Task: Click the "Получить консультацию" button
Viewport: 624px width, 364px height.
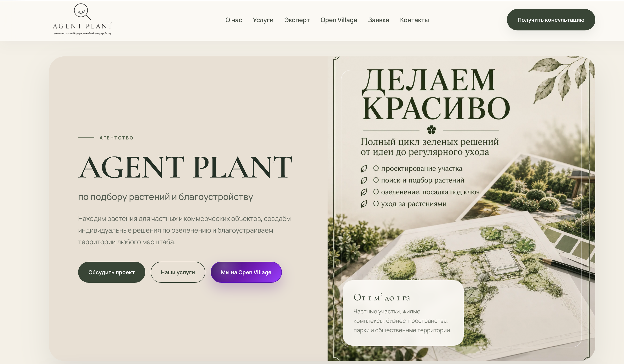Action: [x=551, y=20]
